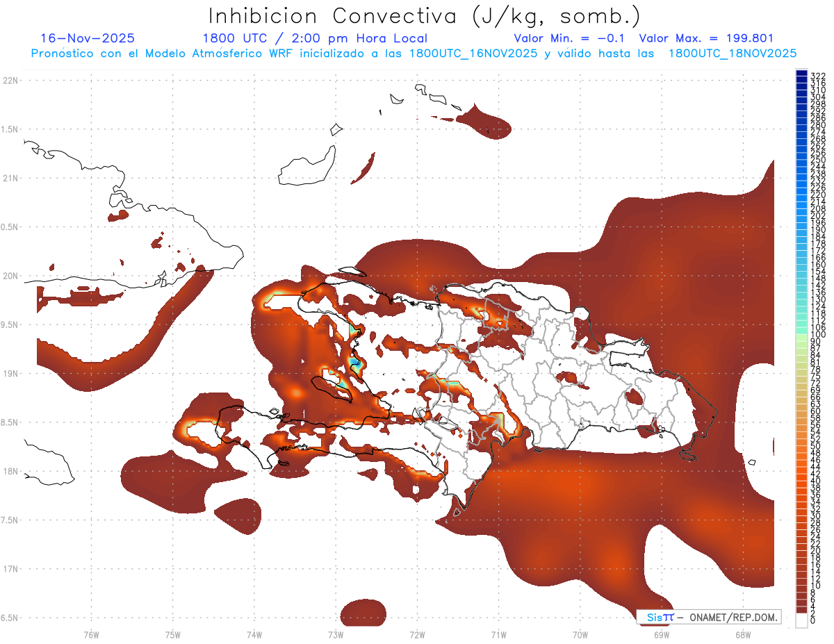The image size is (834, 644).
Task: Click the colorbar value label '250'
Action: (x=818, y=160)
